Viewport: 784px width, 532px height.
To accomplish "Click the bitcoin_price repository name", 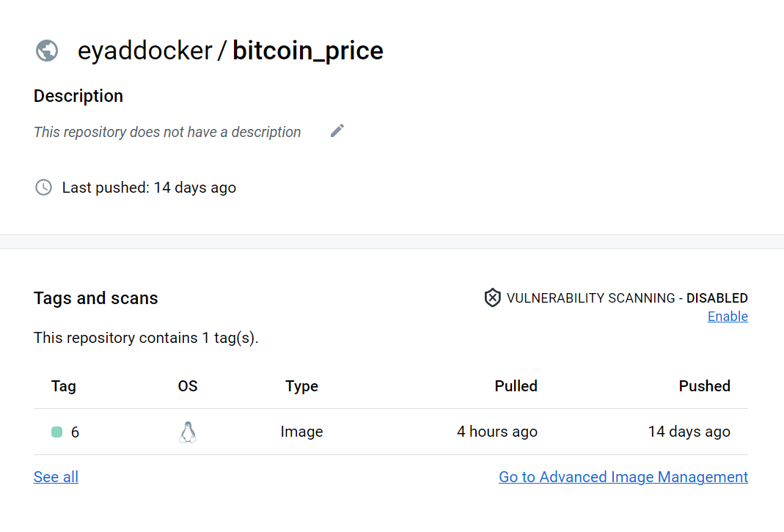I will (307, 51).
